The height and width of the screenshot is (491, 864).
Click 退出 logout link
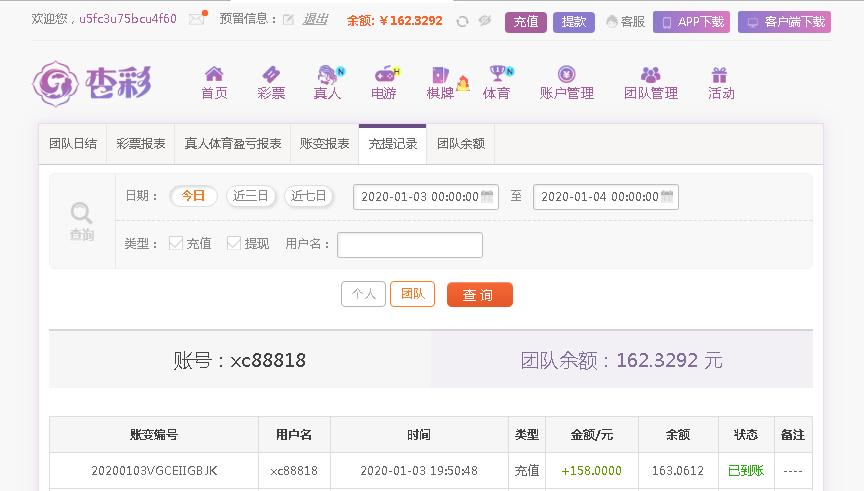click(315, 20)
